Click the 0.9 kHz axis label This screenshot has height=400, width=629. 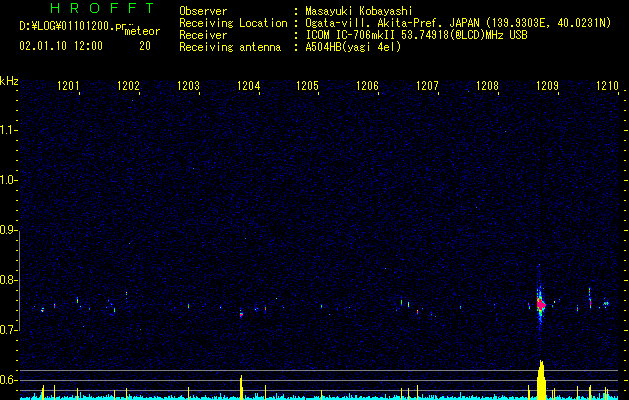(x=7, y=230)
